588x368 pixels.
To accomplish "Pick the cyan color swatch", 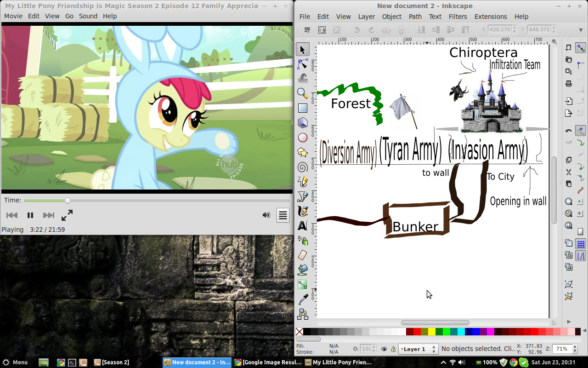I will pos(461,332).
